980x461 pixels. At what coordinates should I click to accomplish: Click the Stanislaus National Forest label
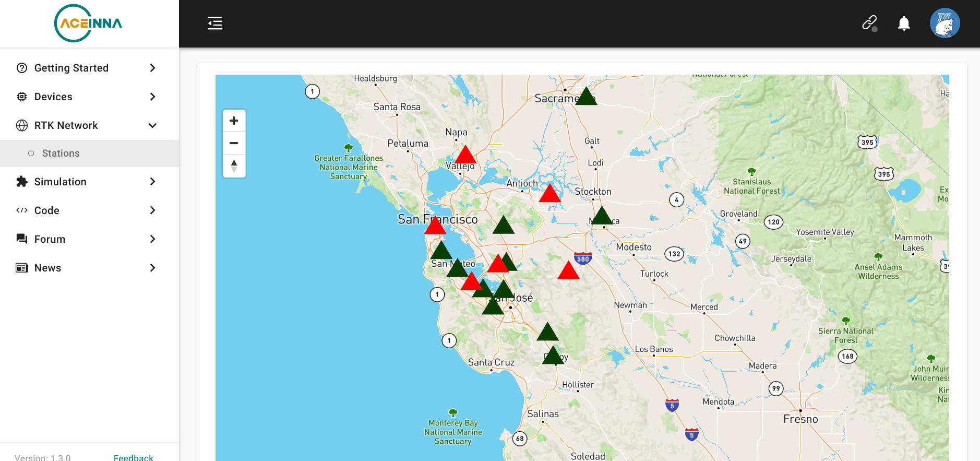pos(751,186)
